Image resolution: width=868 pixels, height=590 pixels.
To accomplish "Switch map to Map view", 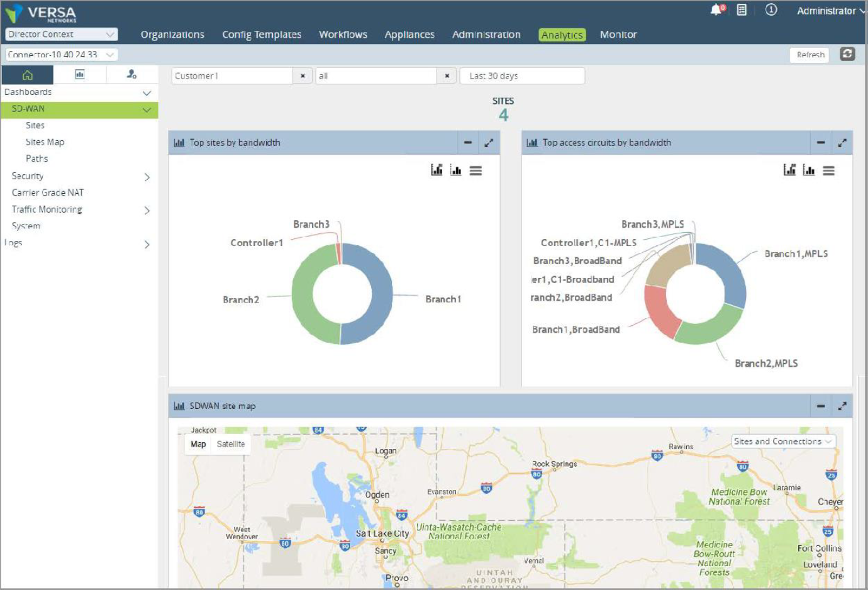I will pyautogui.click(x=198, y=444).
